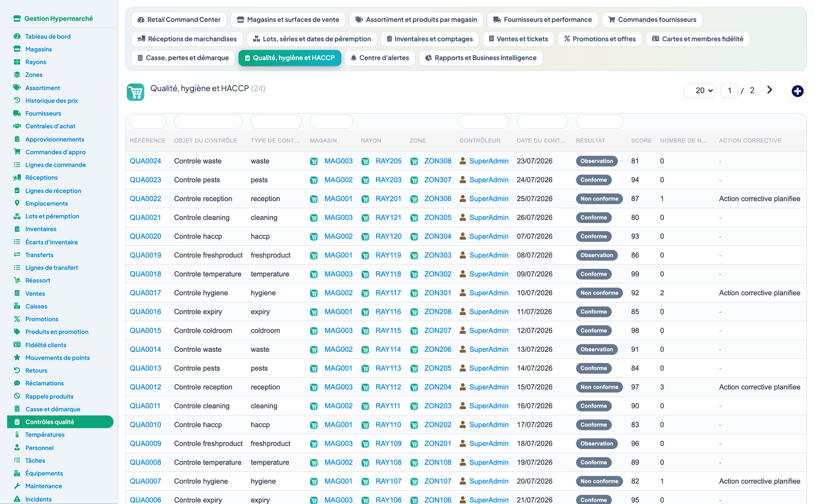This screenshot has height=504, width=815.
Task: Click the Emplacements pin icon
Action: coord(17,204)
